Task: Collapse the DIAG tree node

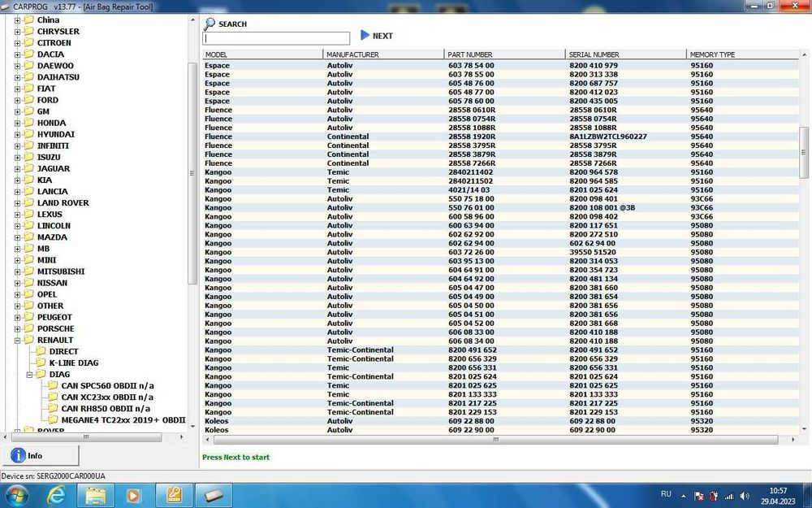Action: [29, 374]
